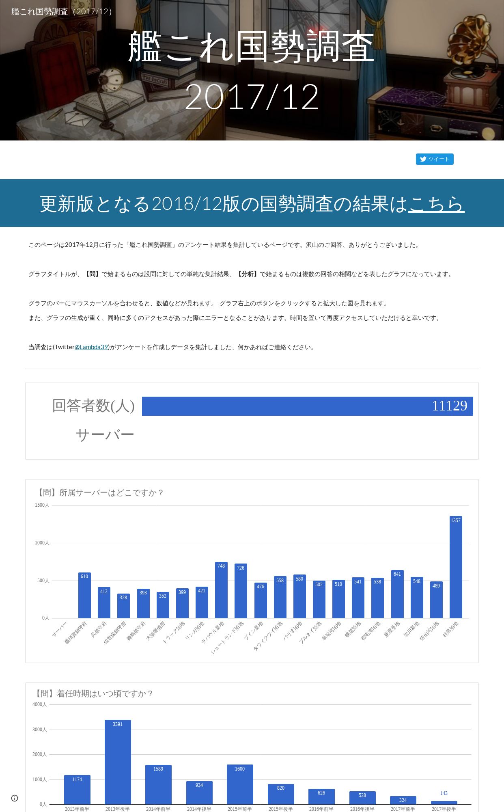Click the 1500人 axis label
Image resolution: width=504 pixels, height=812 pixels.
42,505
